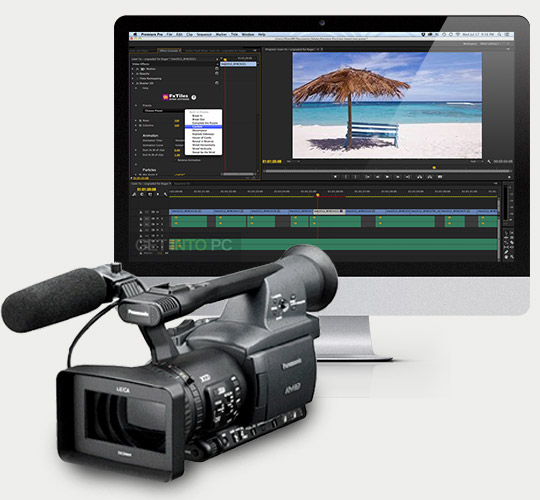Click the Columns value field
The height and width of the screenshot is (500, 540).
coord(177,126)
